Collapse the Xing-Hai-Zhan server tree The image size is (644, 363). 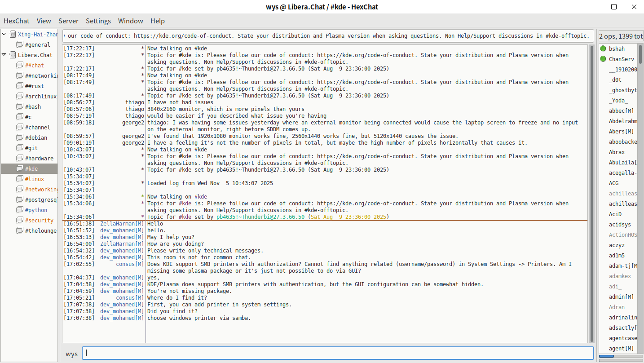pyautogui.click(x=4, y=34)
